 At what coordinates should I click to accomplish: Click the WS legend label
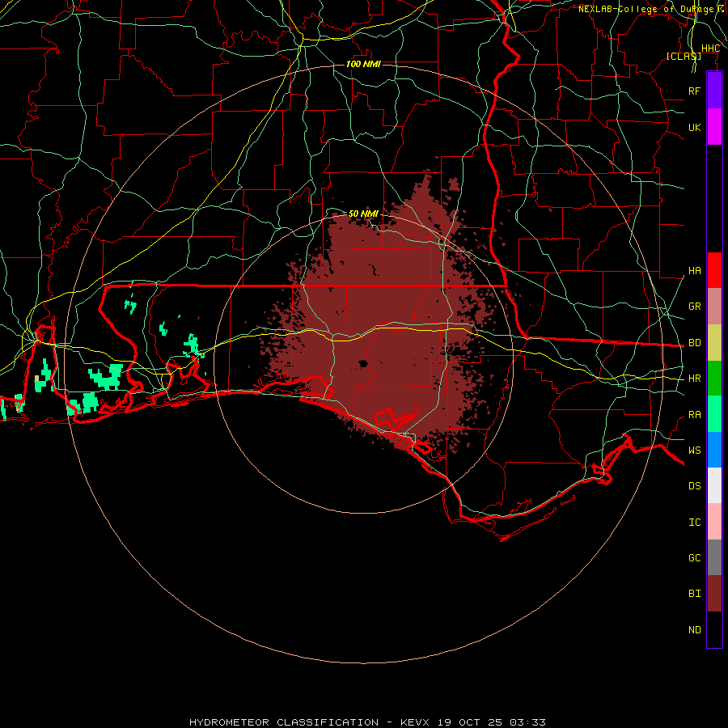(x=694, y=450)
